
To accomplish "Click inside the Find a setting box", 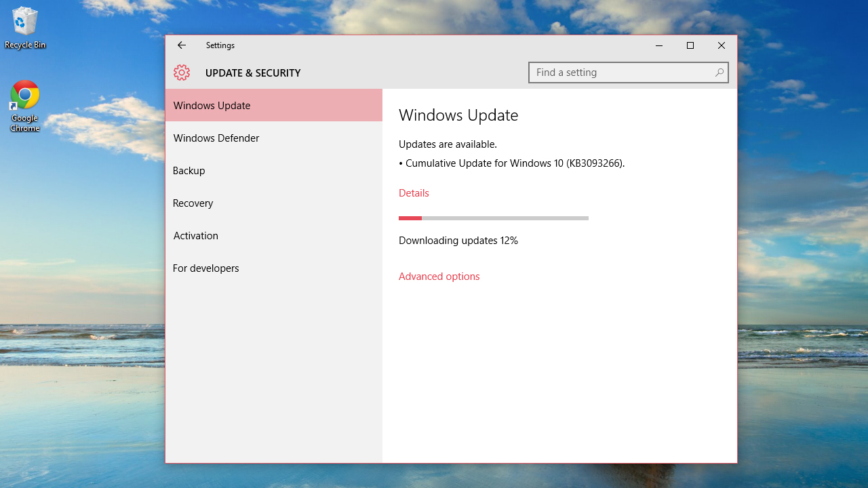I will click(x=610, y=73).
